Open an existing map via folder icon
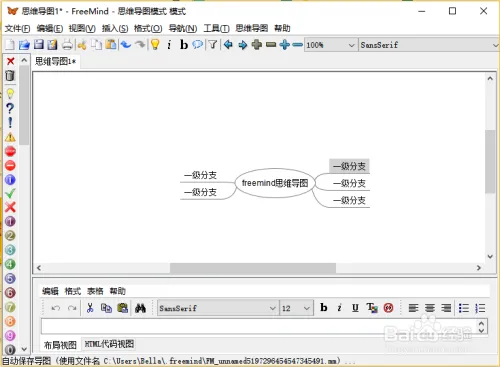This screenshot has height=367, width=500. [24, 44]
